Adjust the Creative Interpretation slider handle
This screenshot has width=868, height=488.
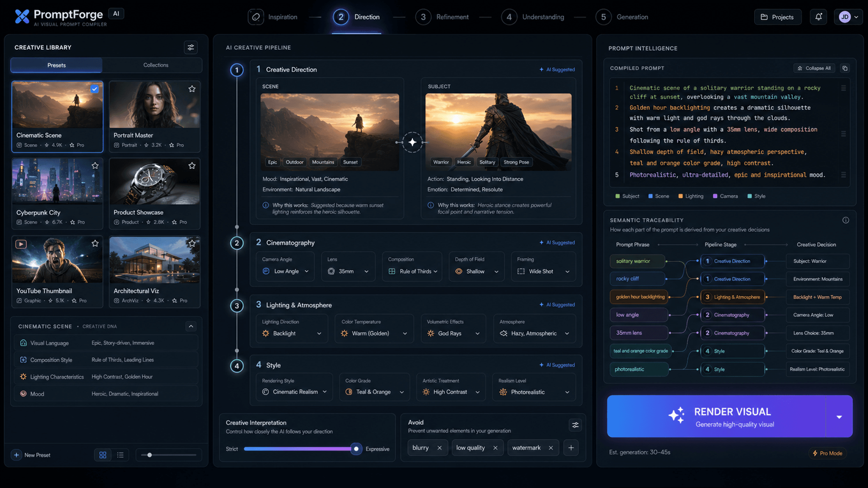(356, 449)
